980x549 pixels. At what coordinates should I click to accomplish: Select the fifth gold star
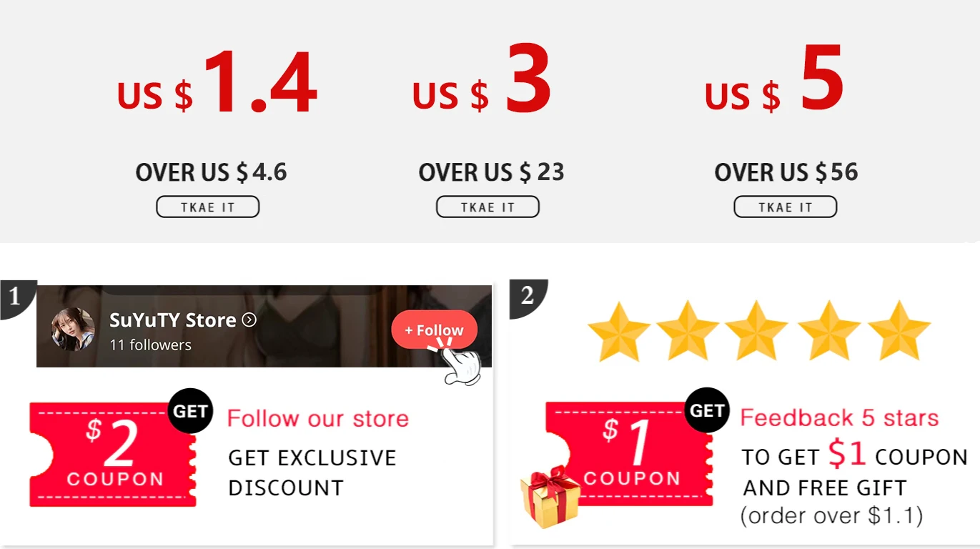[899, 331]
